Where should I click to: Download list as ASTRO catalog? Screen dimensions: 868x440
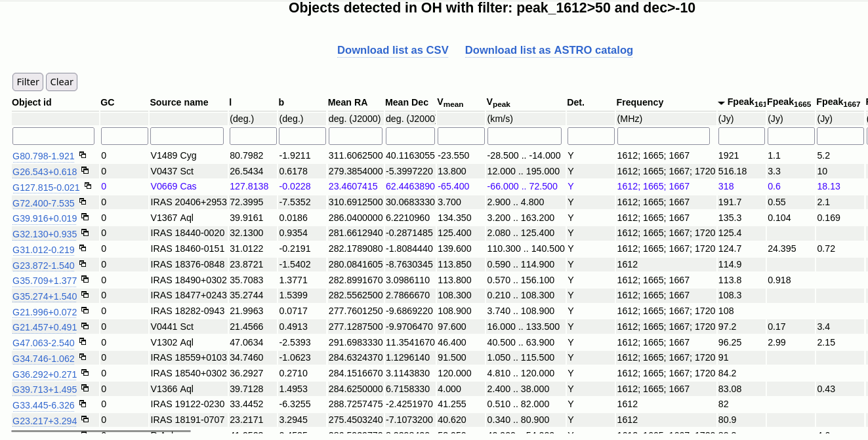click(x=548, y=50)
